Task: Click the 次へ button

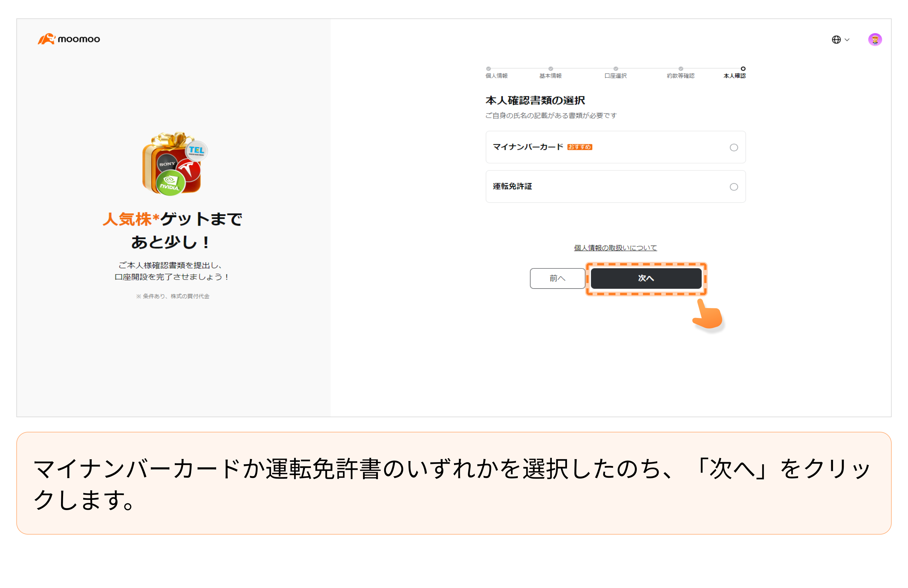Action: coord(646,278)
